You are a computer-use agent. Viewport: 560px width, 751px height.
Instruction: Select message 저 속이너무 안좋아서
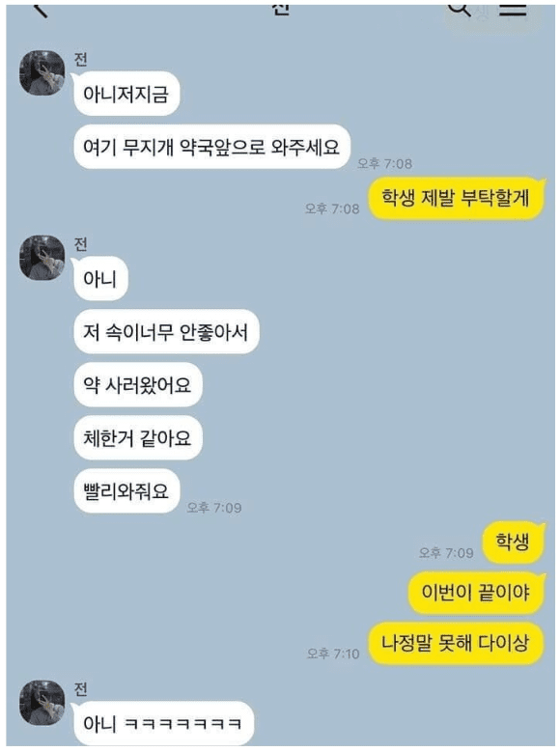pos(166,331)
